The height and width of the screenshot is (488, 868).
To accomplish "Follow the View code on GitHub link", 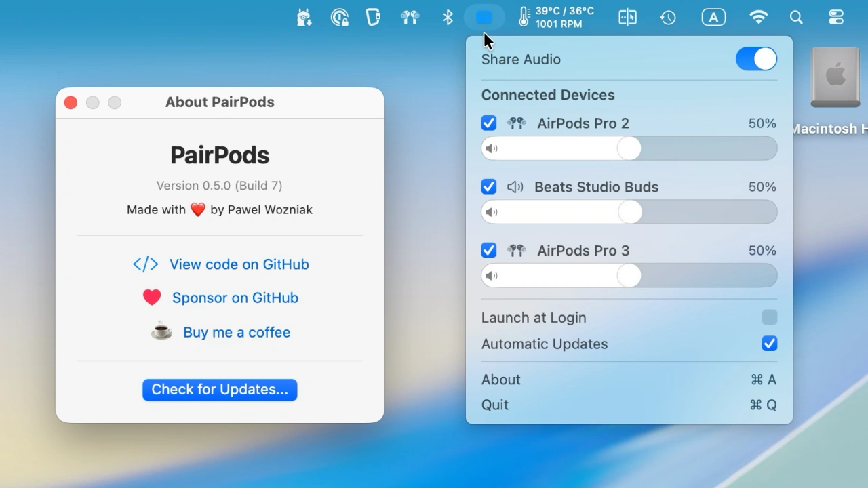I will tap(239, 264).
